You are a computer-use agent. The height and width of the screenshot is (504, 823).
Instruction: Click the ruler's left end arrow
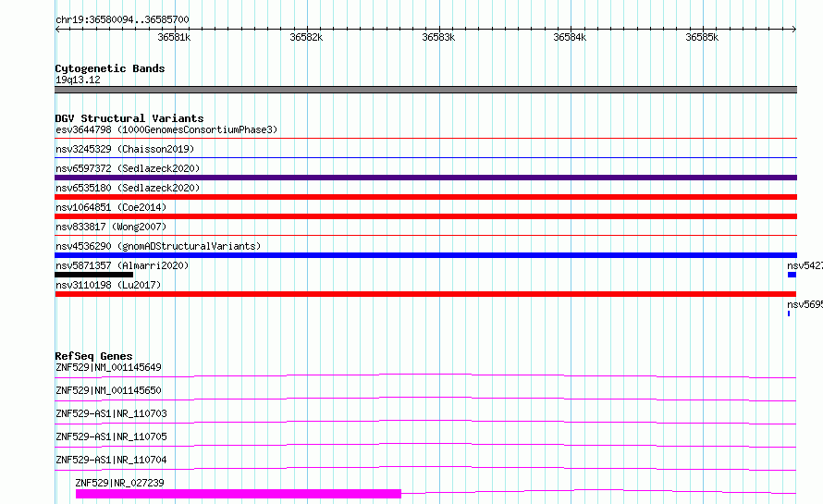(x=57, y=30)
